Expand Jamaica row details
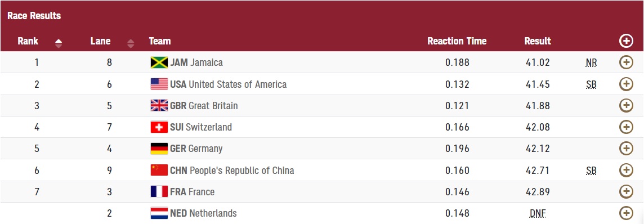Viewport: 644px width, 224px height. (x=625, y=62)
